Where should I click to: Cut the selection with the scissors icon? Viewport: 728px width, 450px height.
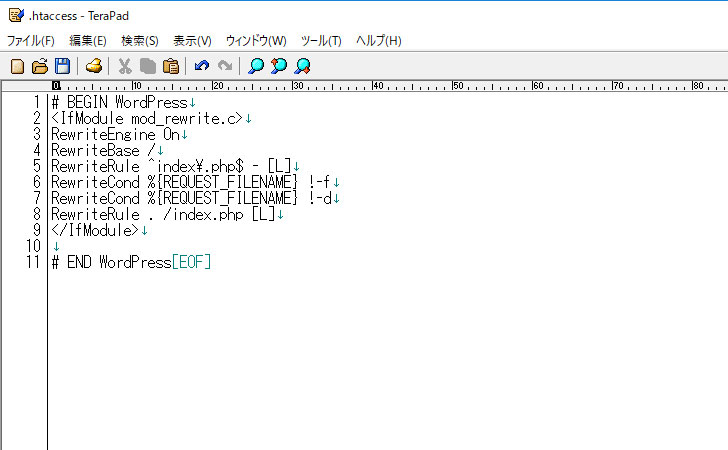[124, 66]
